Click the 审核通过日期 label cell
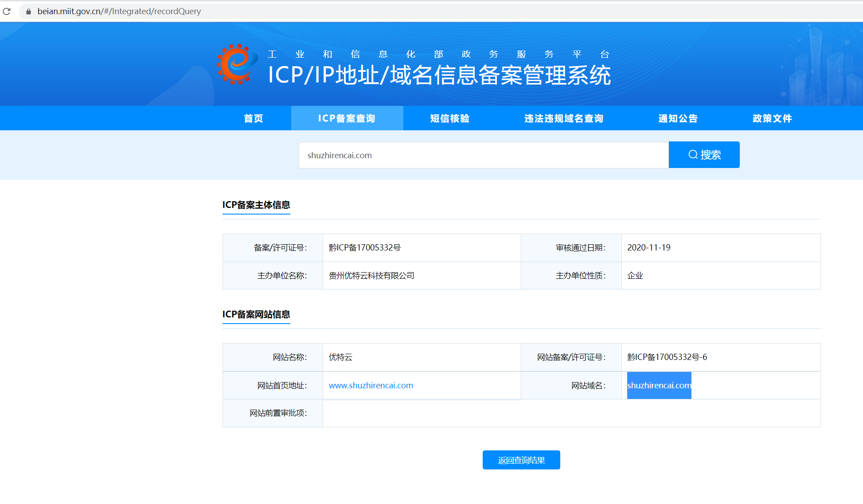 click(571, 248)
